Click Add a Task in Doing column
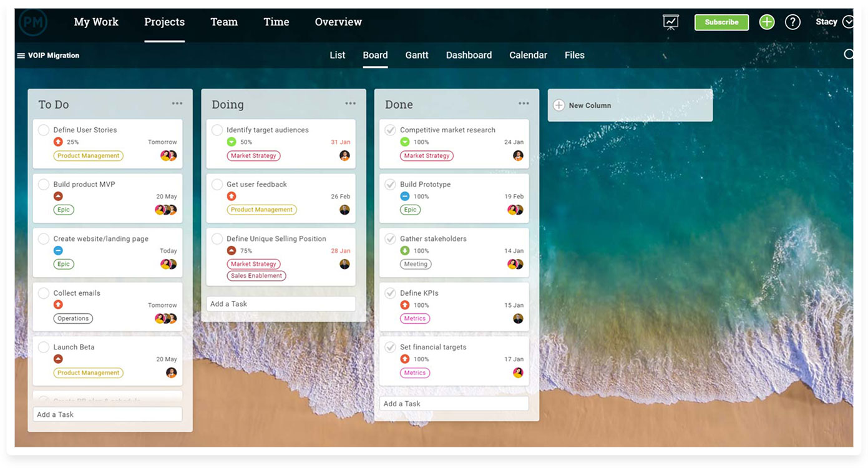 pos(281,304)
